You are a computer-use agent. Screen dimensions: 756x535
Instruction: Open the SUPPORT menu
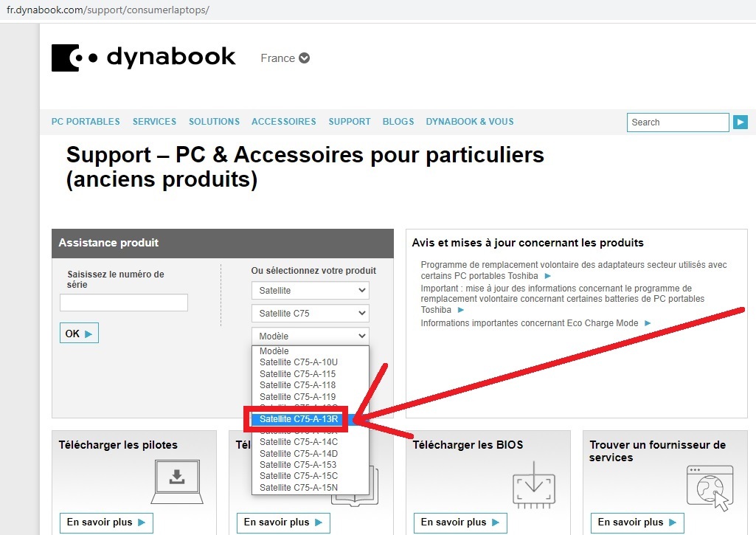(x=350, y=122)
